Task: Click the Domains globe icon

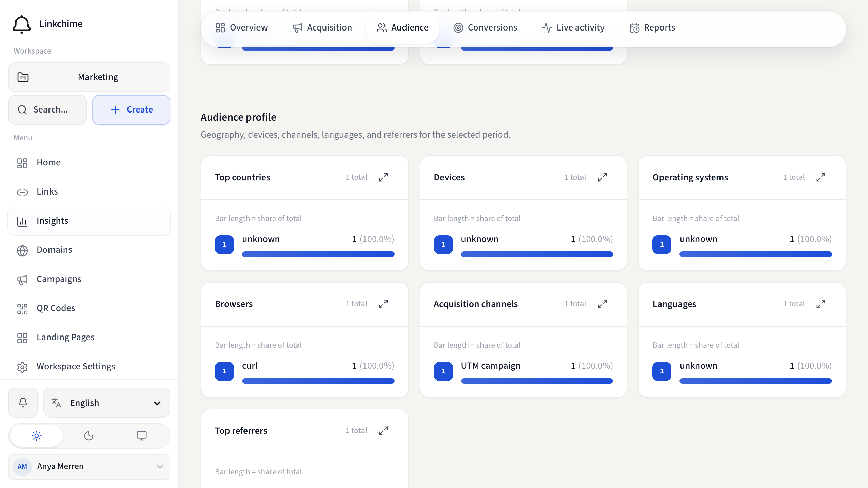Action: pyautogui.click(x=22, y=250)
